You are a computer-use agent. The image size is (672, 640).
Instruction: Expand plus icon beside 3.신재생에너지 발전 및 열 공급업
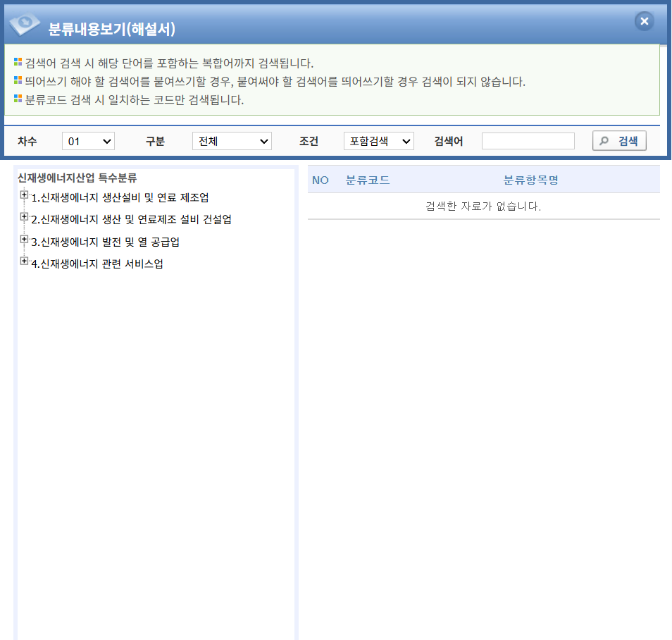point(25,240)
